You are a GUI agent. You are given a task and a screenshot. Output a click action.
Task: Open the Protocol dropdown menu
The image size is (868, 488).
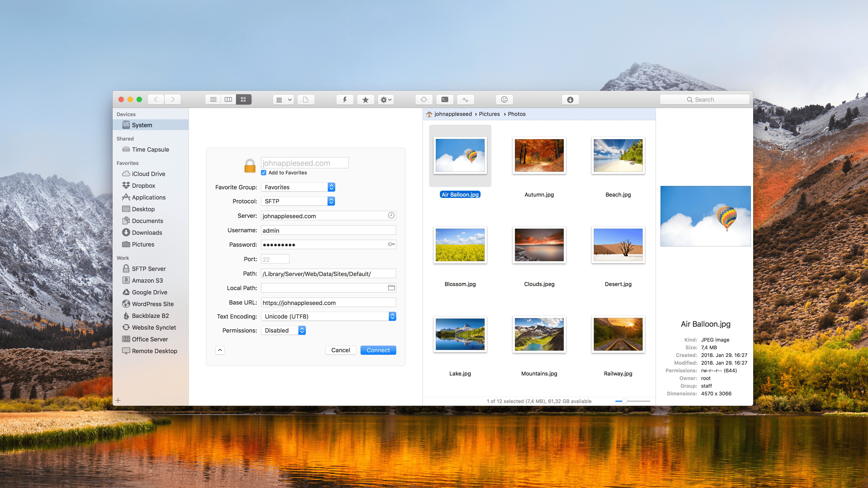332,201
